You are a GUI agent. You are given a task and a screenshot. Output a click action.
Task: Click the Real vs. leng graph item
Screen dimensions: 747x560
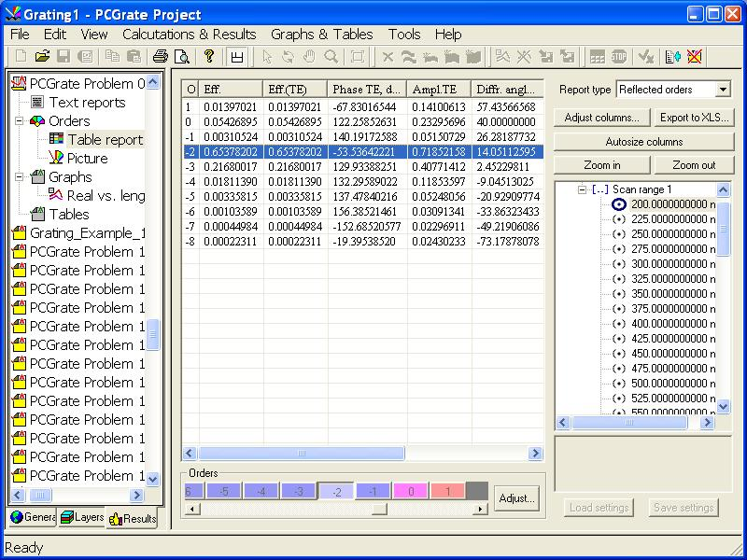[106, 196]
